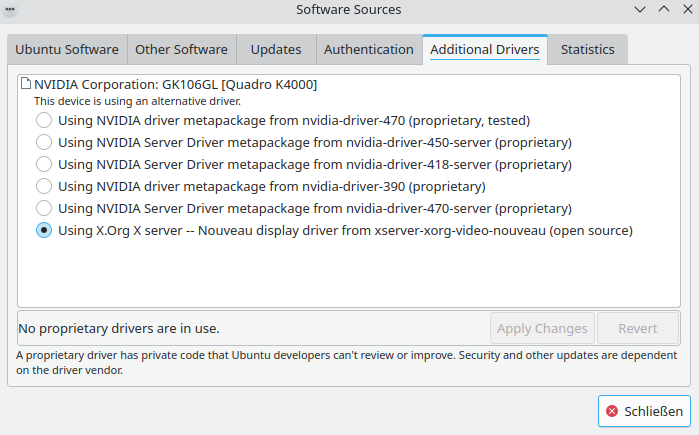This screenshot has width=699, height=435.
Task: Click the Apply Changes button
Action: point(542,328)
